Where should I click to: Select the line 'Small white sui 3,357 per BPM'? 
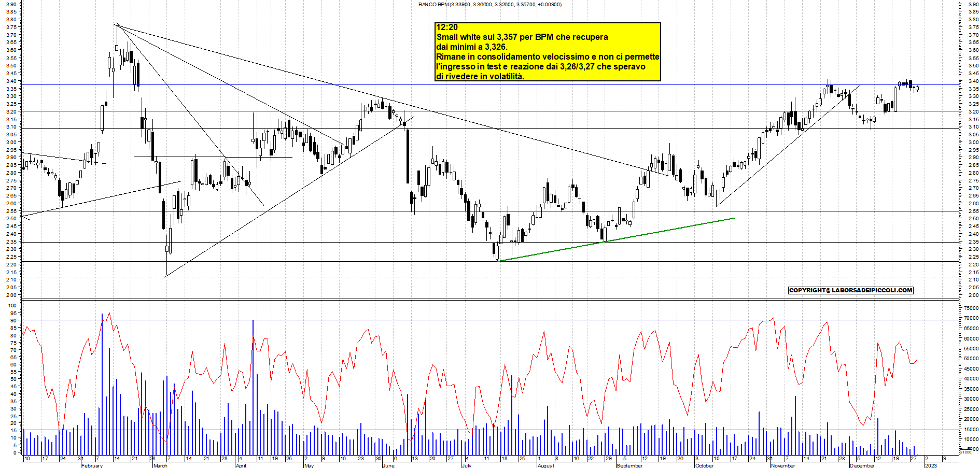point(522,37)
